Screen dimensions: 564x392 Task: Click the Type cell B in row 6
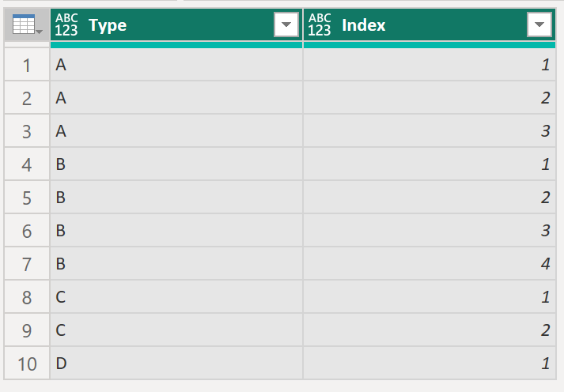tap(176, 230)
